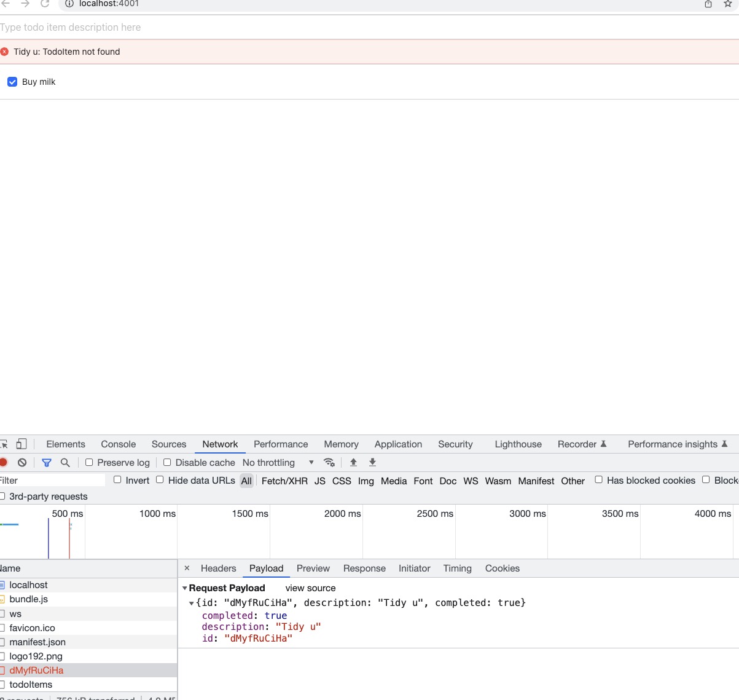Open the Performance insights tab
Screen dimensions: 739x700
[x=678, y=444]
